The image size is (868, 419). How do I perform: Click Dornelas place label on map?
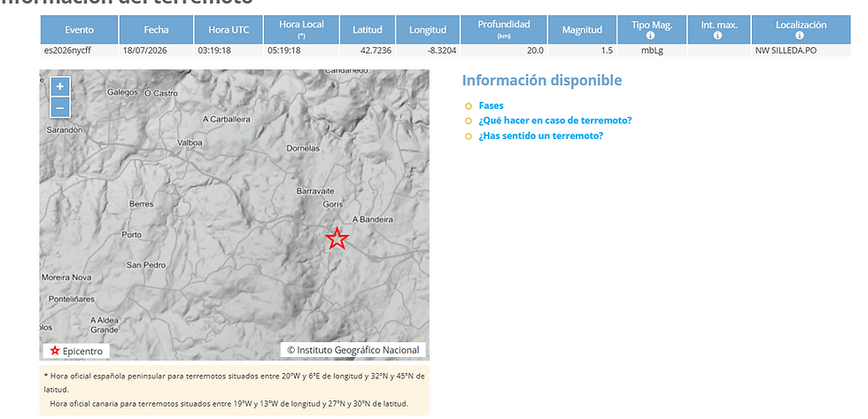303,148
